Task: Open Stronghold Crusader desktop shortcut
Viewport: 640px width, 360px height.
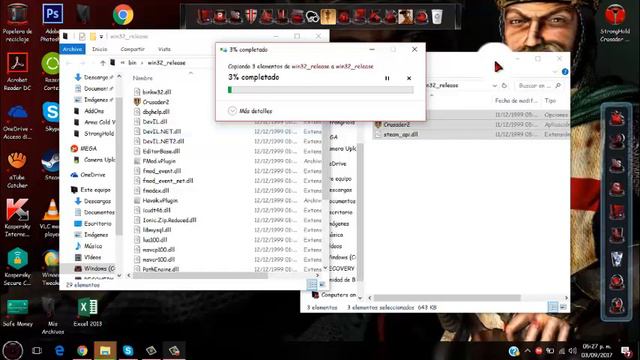Action: (615, 23)
